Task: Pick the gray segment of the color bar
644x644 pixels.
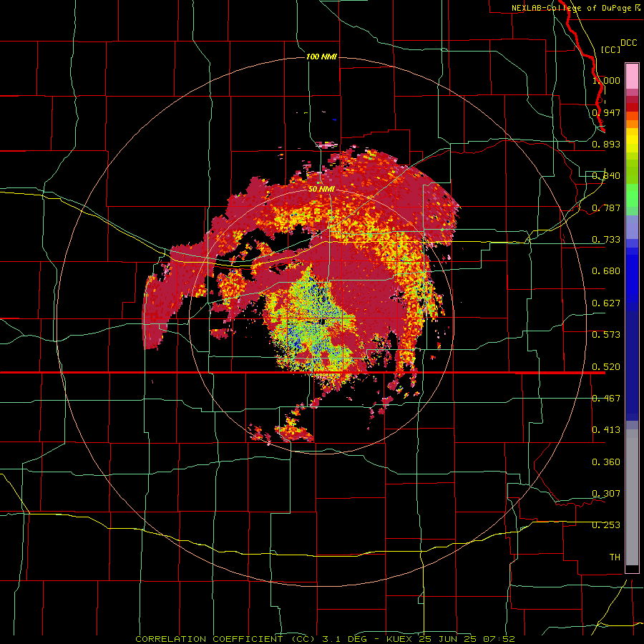Action: tap(632, 497)
